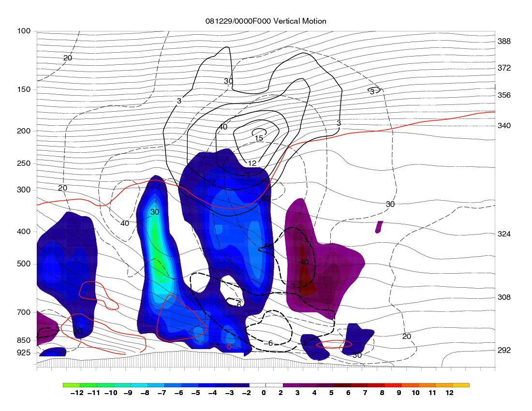Select the 308 theta label on right axis
This screenshot has width=532, height=411.
pos(504,297)
